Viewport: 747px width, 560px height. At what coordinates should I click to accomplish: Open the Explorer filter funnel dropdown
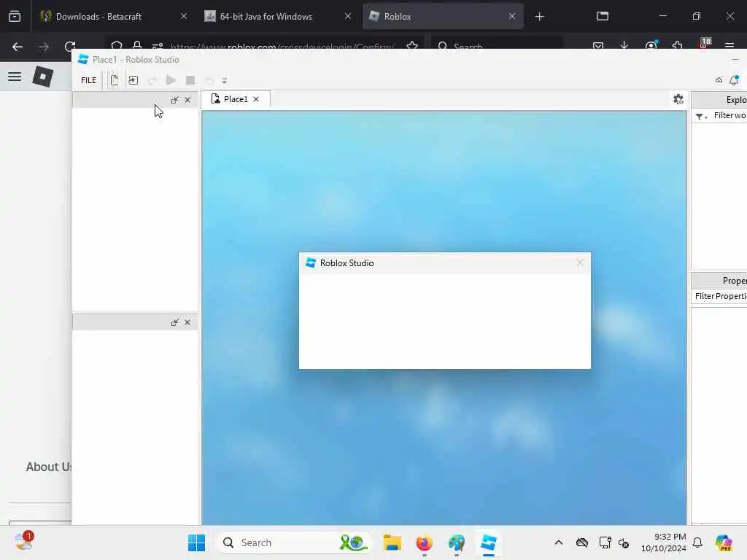coord(701,116)
